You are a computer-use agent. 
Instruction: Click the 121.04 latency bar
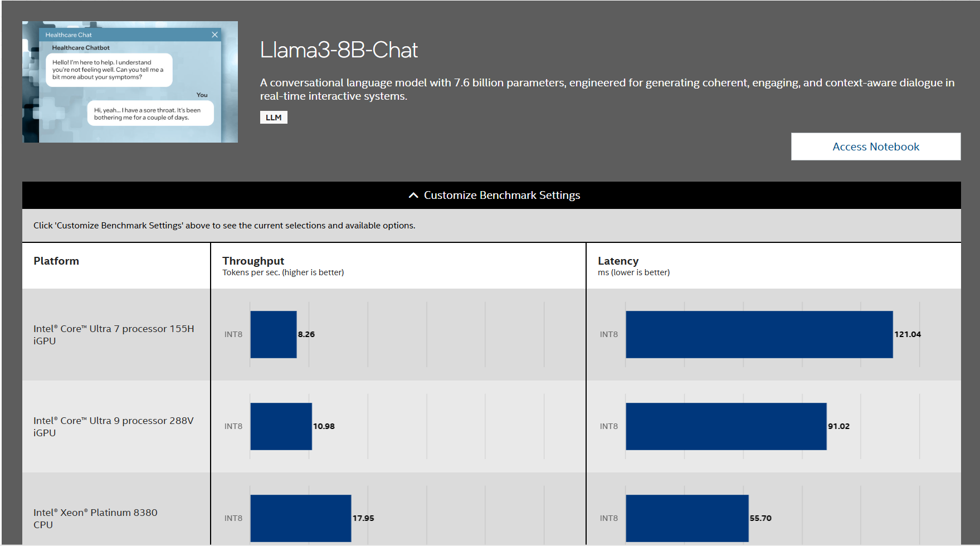coord(759,334)
